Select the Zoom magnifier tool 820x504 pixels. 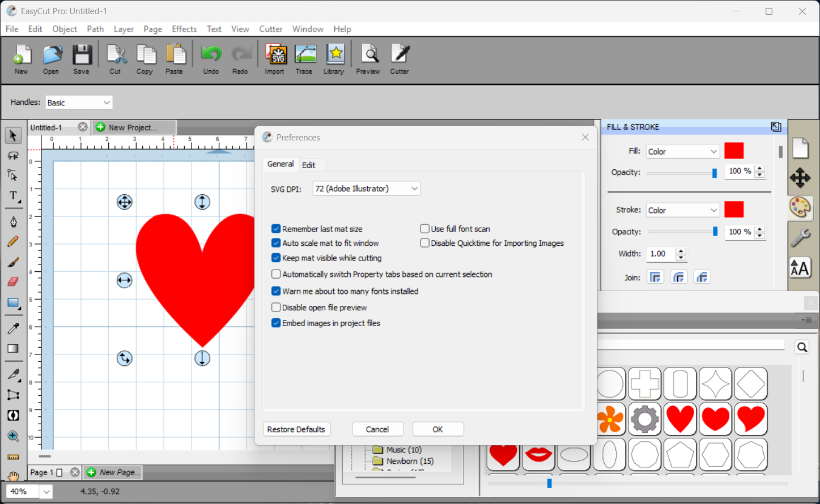pyautogui.click(x=13, y=436)
